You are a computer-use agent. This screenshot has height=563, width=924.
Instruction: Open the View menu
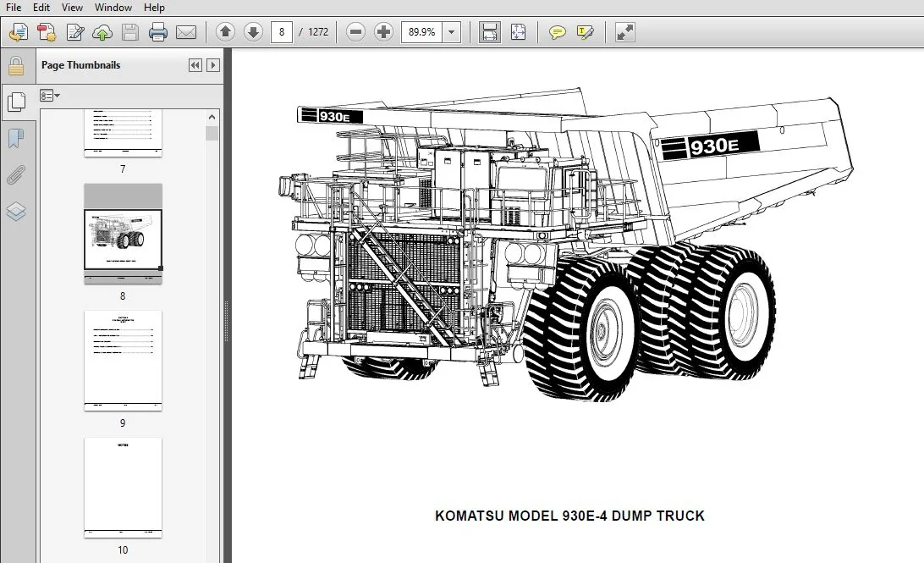point(72,8)
